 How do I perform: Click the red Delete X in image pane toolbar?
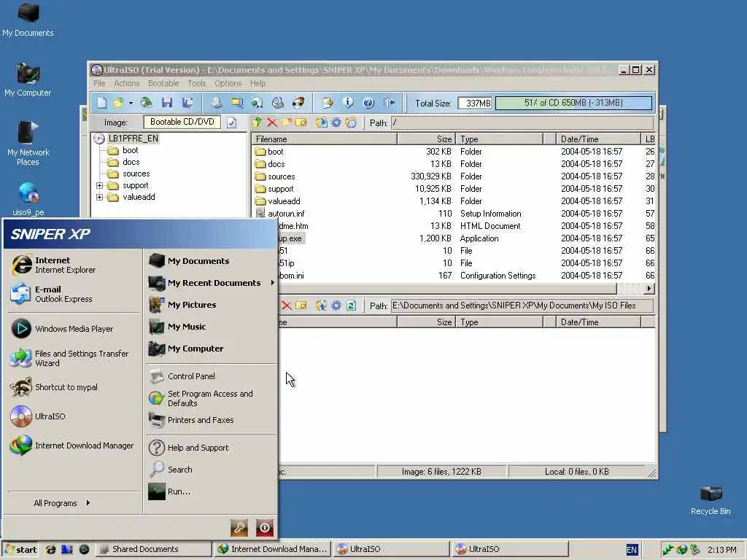(272, 122)
